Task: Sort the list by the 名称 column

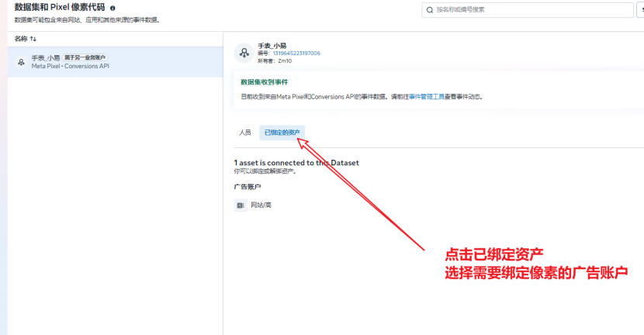Action: point(33,39)
